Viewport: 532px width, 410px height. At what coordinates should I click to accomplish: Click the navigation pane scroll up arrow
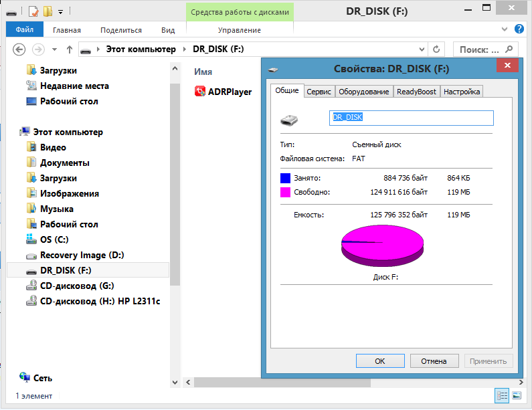click(x=175, y=68)
